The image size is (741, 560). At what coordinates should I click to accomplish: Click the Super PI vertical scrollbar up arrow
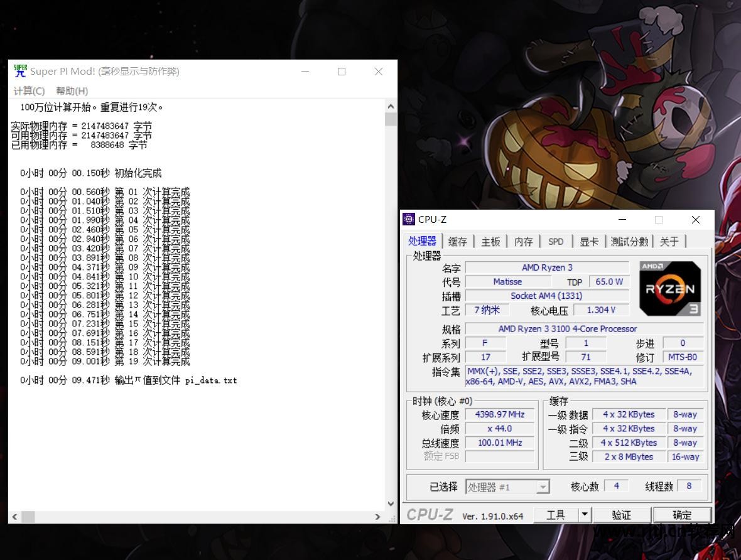[x=391, y=106]
